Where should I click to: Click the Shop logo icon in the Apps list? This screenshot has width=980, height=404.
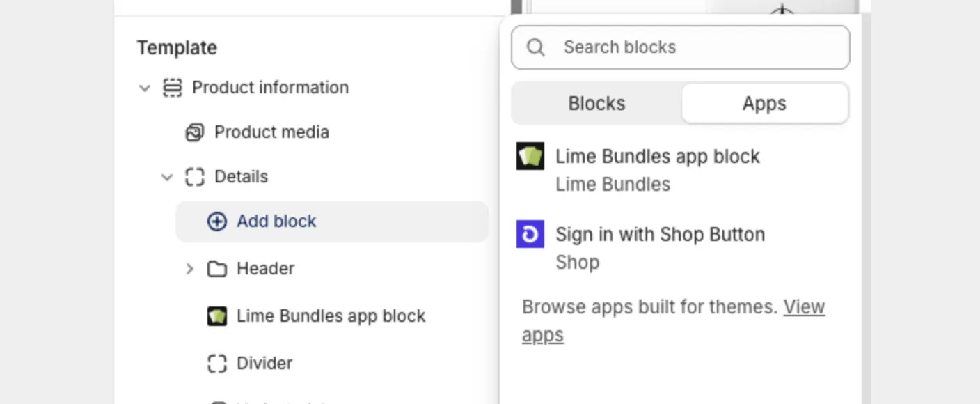[530, 234]
